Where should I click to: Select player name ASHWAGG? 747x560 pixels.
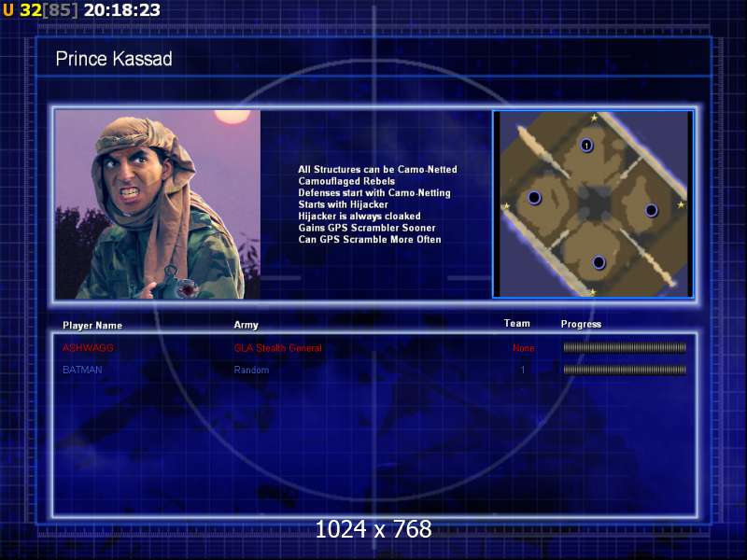(88, 347)
